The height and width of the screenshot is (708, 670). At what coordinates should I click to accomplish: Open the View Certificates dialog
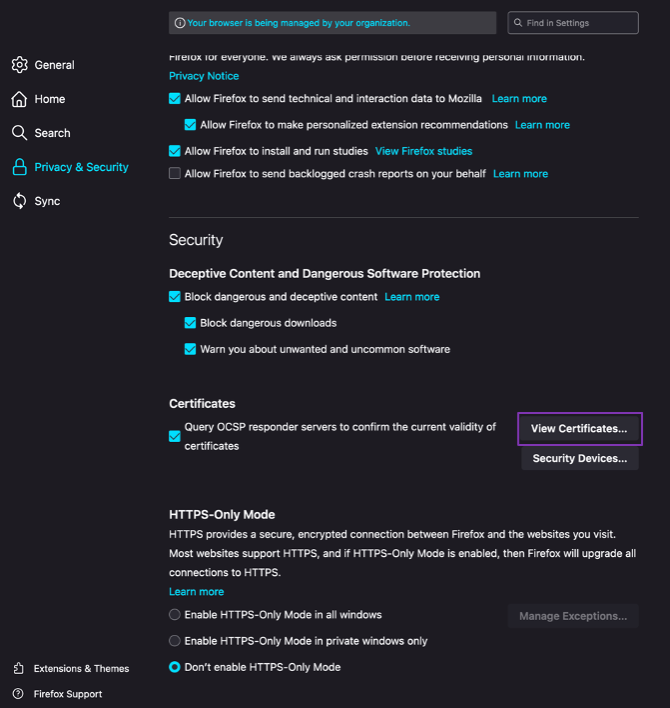click(x=579, y=428)
